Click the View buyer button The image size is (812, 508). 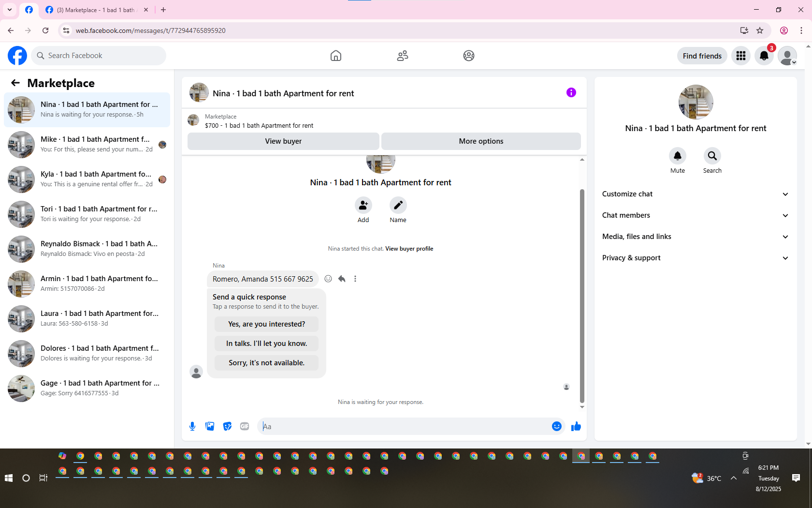coord(283,141)
